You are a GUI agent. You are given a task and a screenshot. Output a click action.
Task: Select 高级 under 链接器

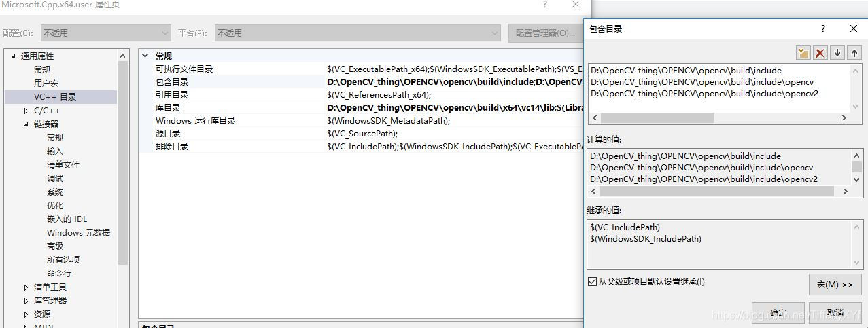[55, 247]
